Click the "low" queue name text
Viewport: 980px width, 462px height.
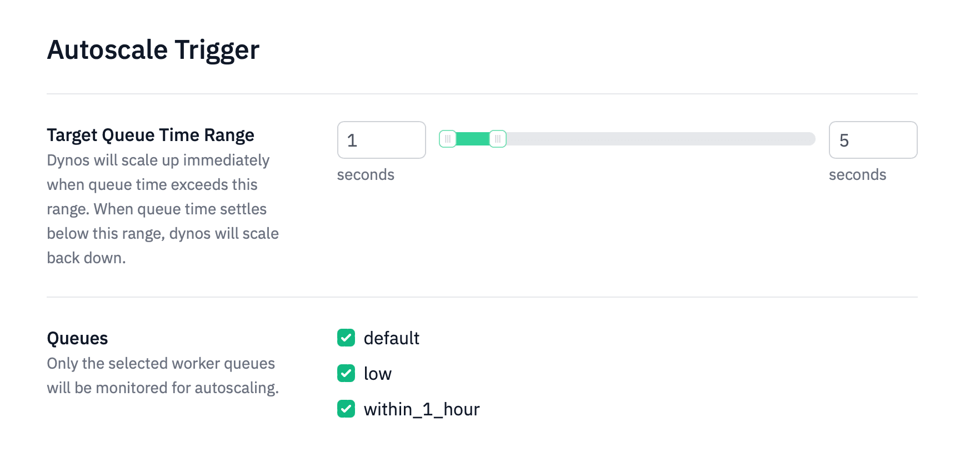(377, 373)
